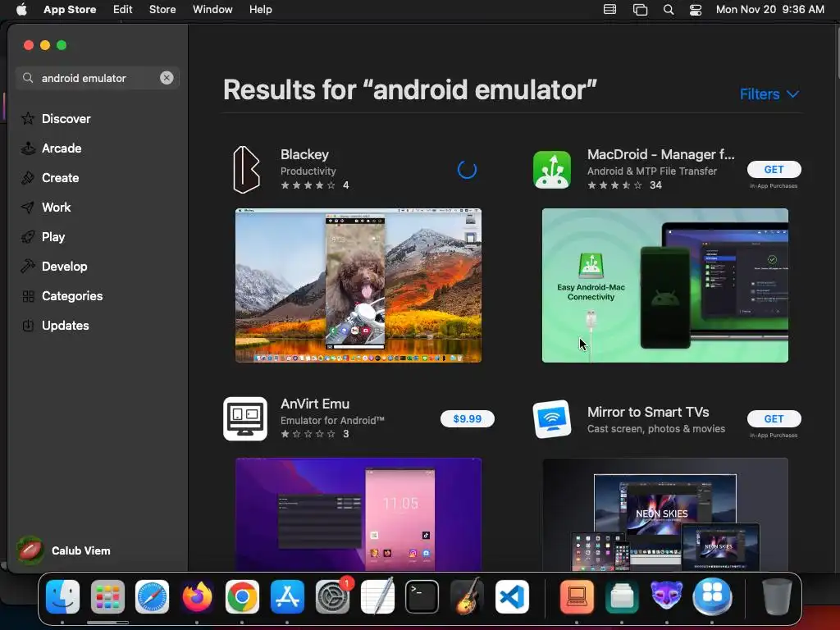
Task: Open the blue four-squares Dock app
Action: point(712,597)
